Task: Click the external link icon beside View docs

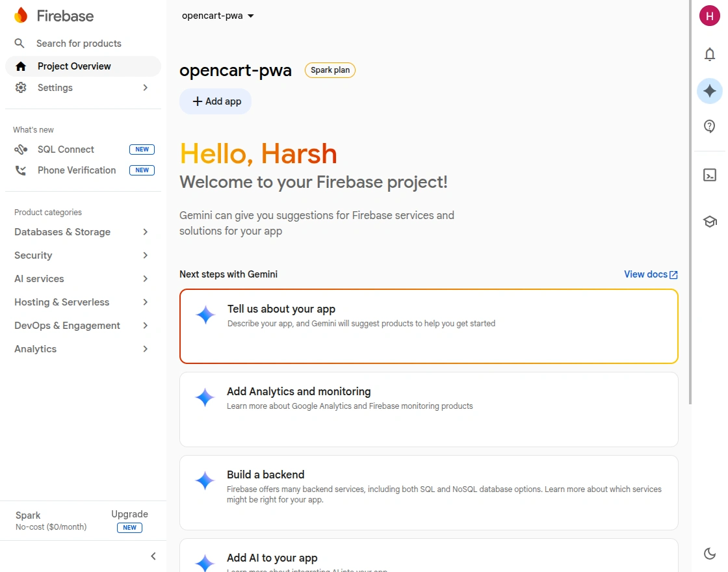Action: [x=673, y=275]
